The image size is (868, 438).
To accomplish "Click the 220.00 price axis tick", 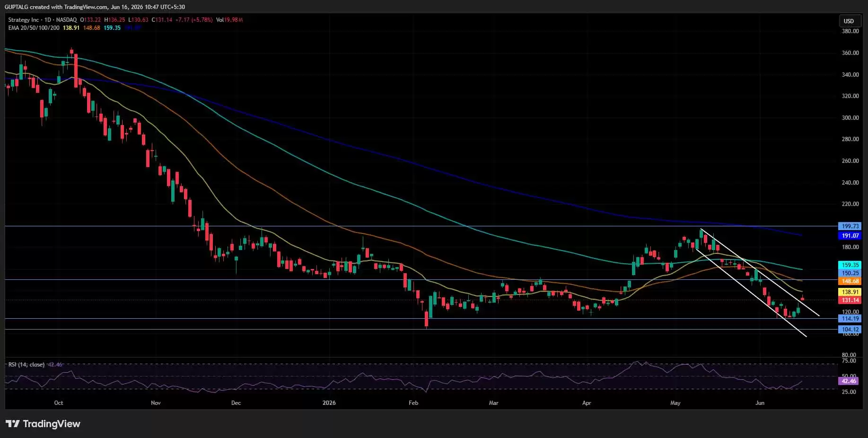I will coord(850,204).
